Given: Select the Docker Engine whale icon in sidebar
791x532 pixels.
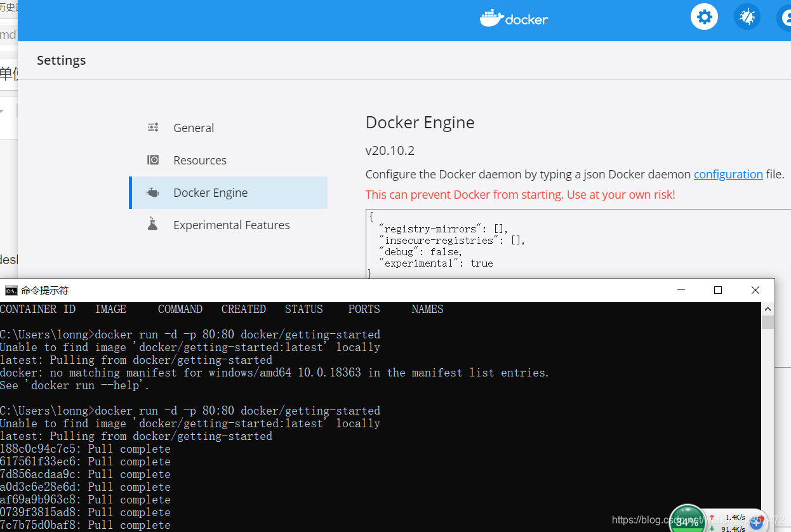Looking at the screenshot, I should 152,192.
